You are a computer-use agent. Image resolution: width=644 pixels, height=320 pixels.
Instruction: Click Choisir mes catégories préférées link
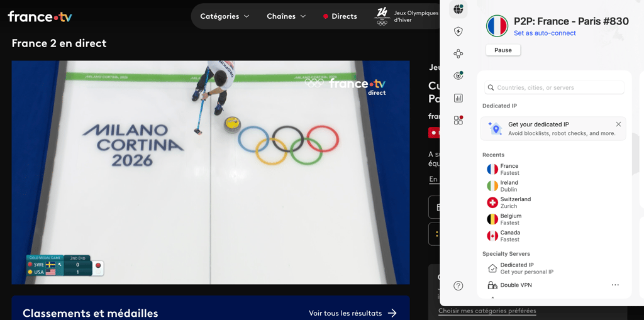(487, 311)
